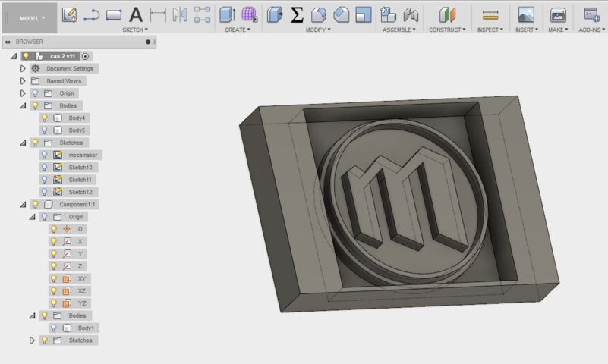Open the ADD-INS menu

click(592, 30)
